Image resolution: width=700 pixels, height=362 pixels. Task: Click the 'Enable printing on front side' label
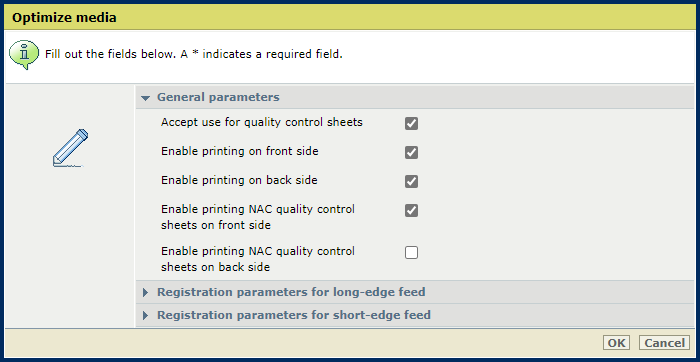(x=240, y=151)
